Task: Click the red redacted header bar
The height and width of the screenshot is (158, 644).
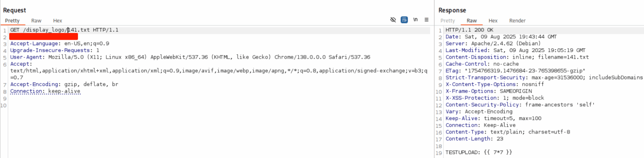Action: [44, 37]
